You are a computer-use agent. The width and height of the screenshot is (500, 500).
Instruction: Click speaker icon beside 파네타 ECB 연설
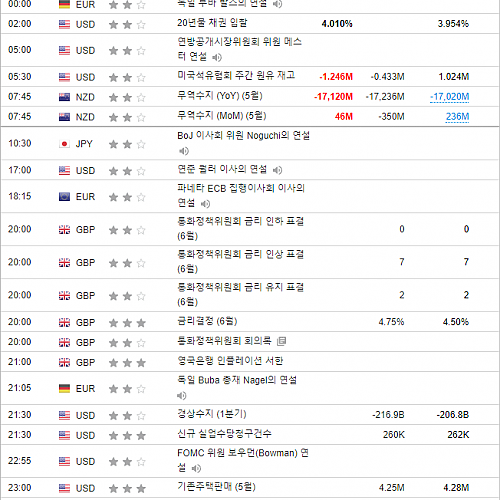click(x=205, y=203)
